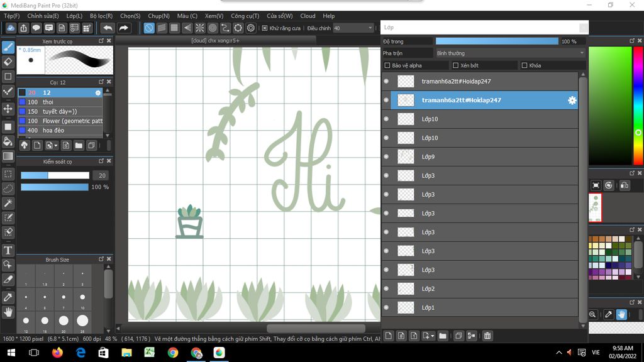Enable the curve snap guide
The image size is (644, 362).
(226, 28)
